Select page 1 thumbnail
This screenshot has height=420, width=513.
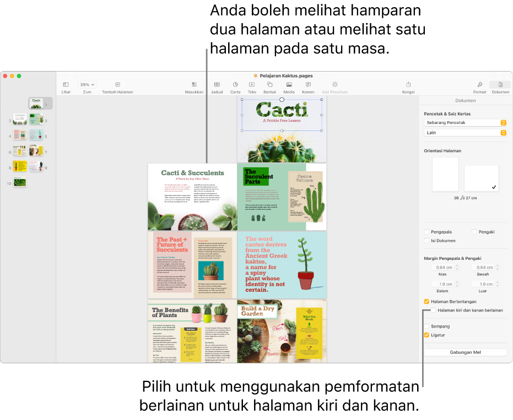[x=36, y=103]
